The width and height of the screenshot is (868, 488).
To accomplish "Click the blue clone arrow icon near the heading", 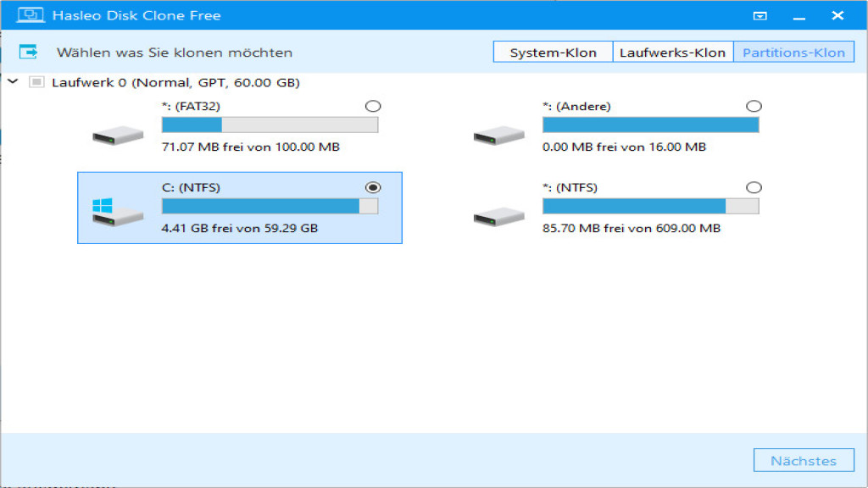I will (x=29, y=52).
